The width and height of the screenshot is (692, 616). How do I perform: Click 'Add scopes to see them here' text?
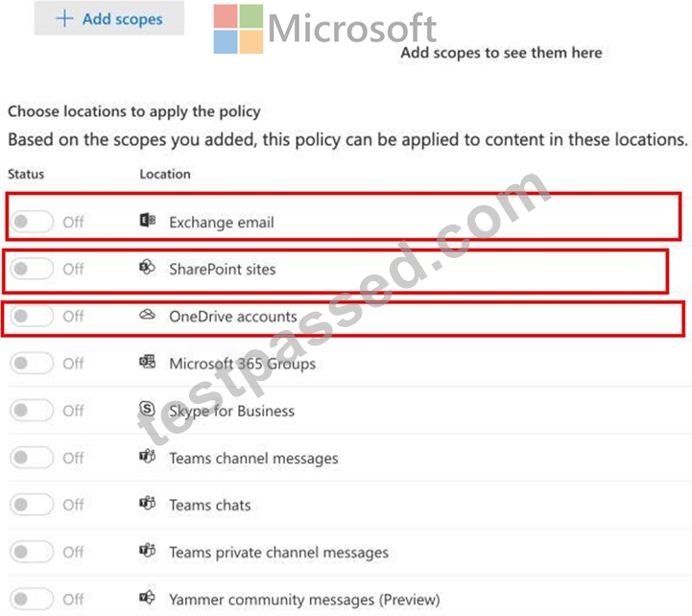[x=501, y=53]
